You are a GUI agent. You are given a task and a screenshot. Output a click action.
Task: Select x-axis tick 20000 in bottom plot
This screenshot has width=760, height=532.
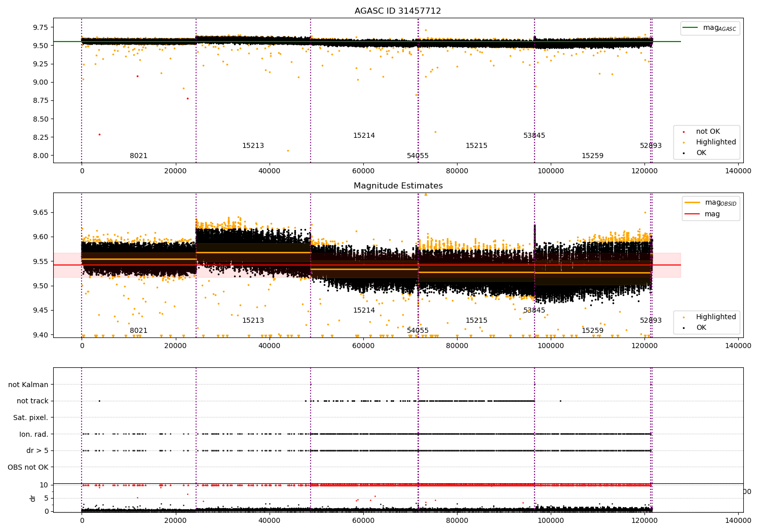click(175, 521)
